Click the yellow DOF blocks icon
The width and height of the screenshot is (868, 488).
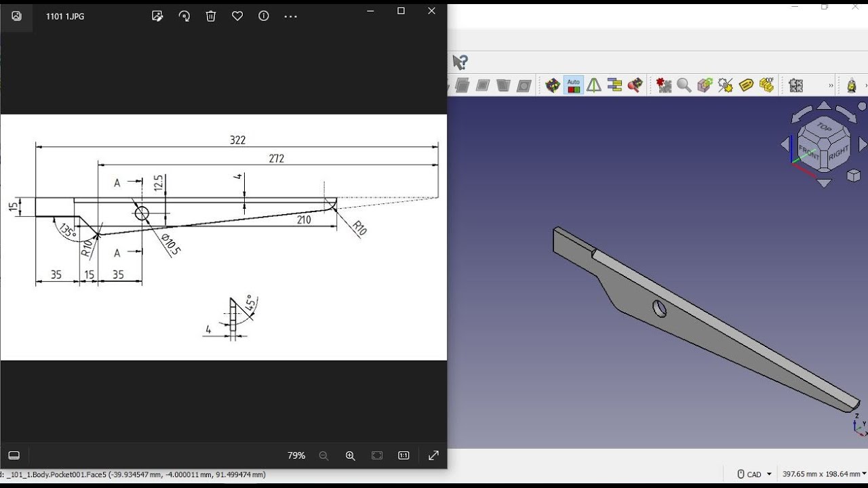(x=767, y=85)
